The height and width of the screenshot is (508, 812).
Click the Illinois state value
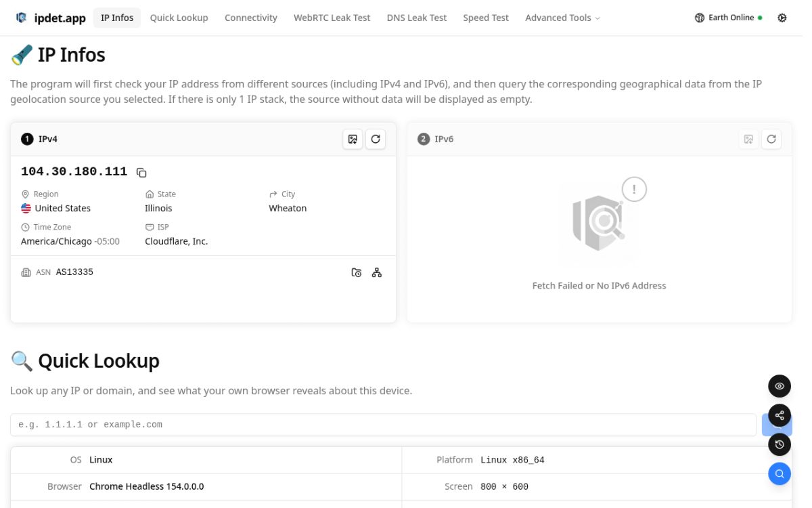[158, 208]
